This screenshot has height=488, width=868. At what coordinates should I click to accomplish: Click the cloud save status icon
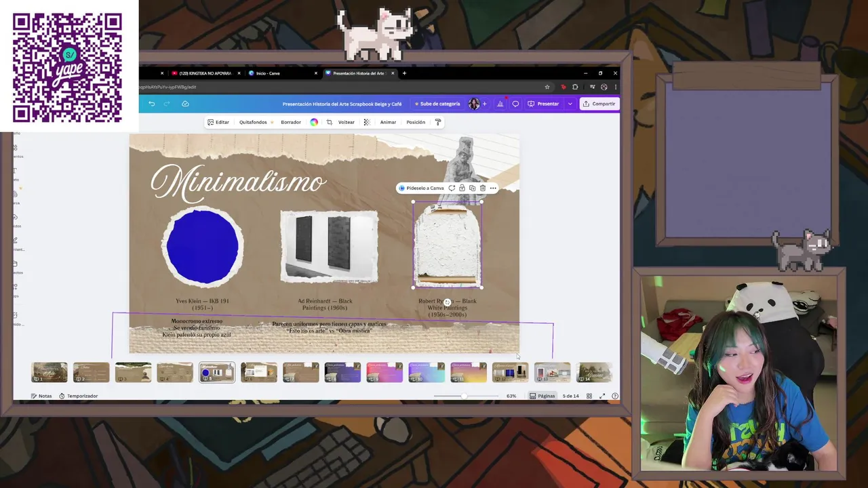pos(185,104)
